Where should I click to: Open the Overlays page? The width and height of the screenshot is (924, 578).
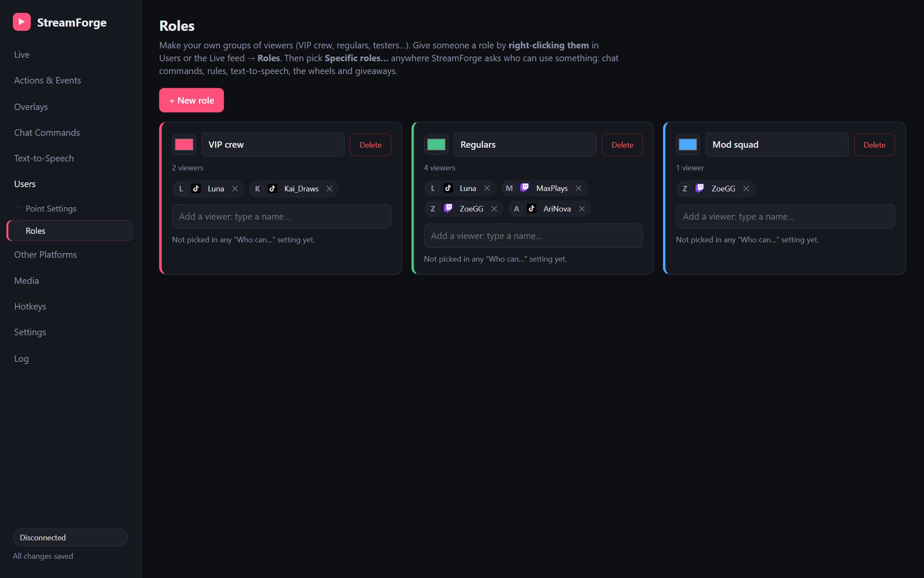point(70,107)
